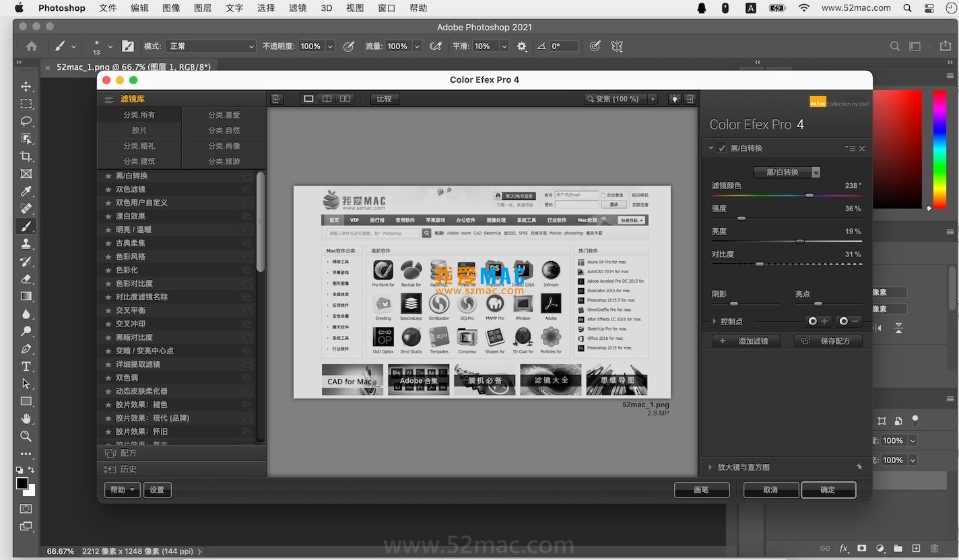Screen dimensions: 959x560
Task: Select the Zoom tool in left toolbar
Action: 26,436
